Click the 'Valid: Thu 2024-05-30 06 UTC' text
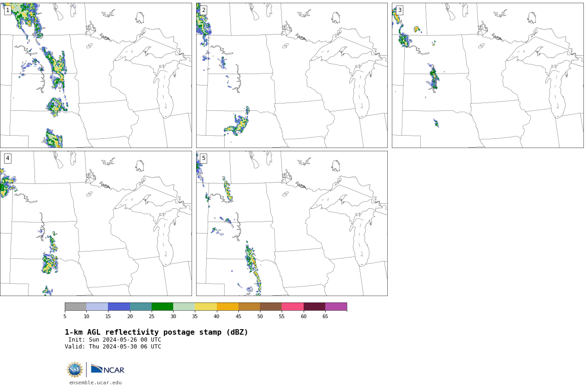This screenshot has width=588, height=388. coord(113,347)
